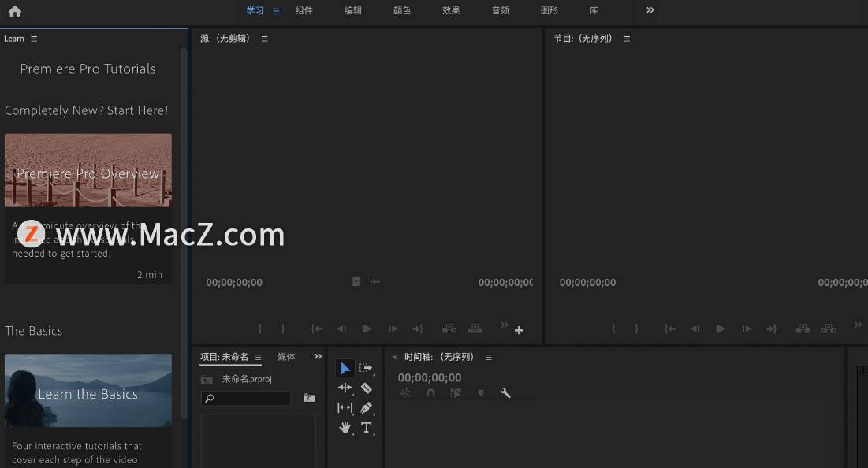868x468 pixels.
Task: Step forward one frame in Program monitor
Action: (x=747, y=329)
